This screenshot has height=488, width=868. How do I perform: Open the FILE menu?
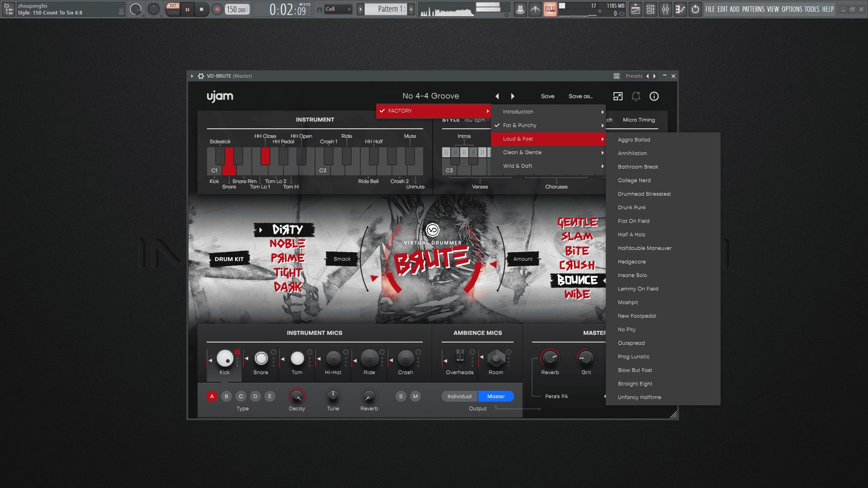point(710,9)
